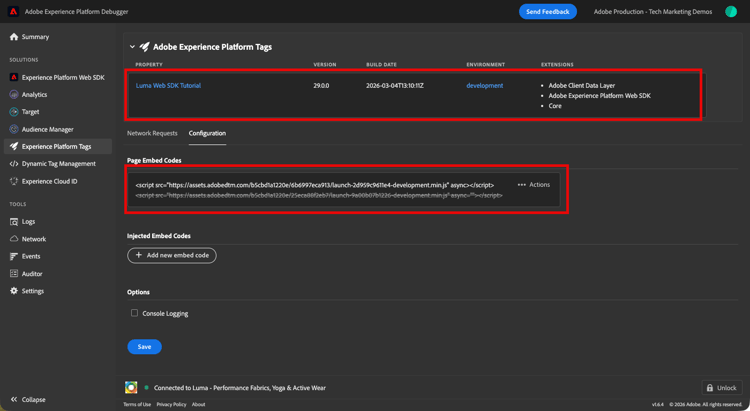The height and width of the screenshot is (411, 750).
Task: Enable the Console Logging checkbox
Action: click(x=134, y=313)
